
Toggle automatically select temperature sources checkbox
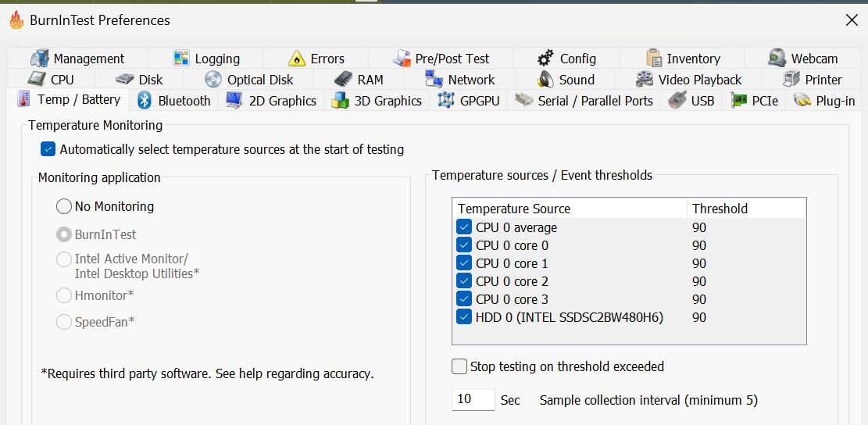coord(48,149)
